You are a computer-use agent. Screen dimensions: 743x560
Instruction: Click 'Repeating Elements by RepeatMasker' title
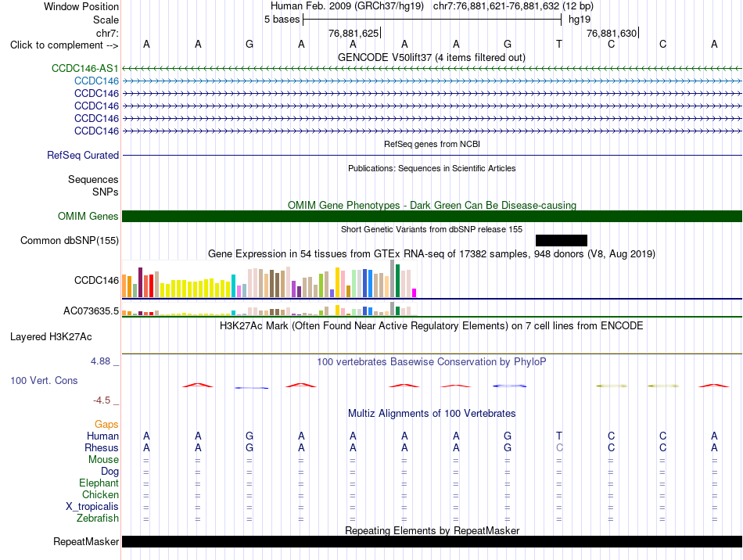click(433, 530)
